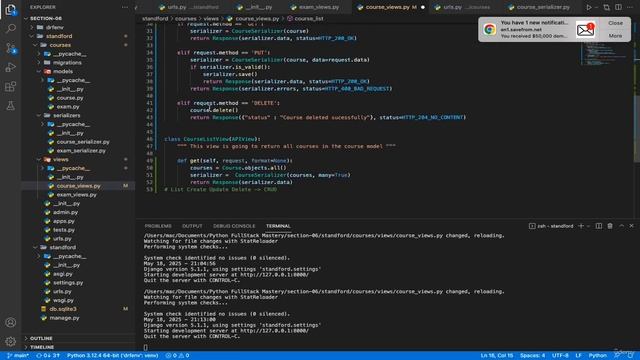The width and height of the screenshot is (640, 360).
Task: Open the Manage gear icon
Action: pos(11,341)
